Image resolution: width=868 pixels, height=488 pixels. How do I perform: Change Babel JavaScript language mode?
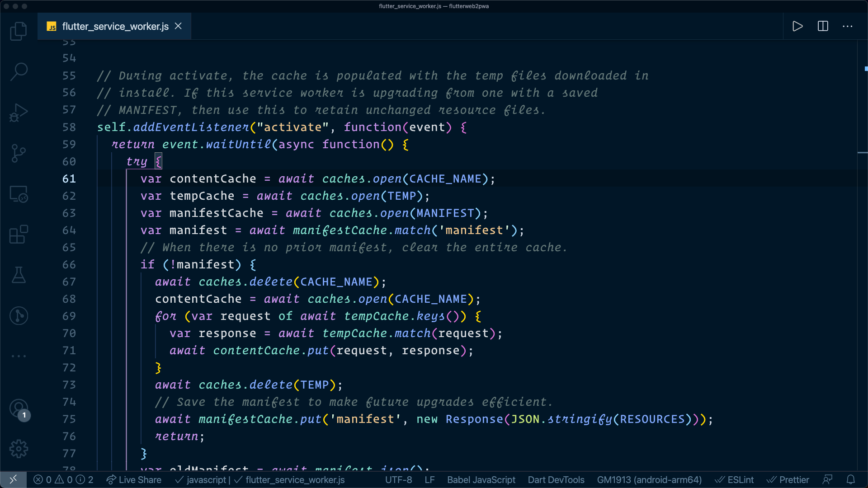point(481,480)
